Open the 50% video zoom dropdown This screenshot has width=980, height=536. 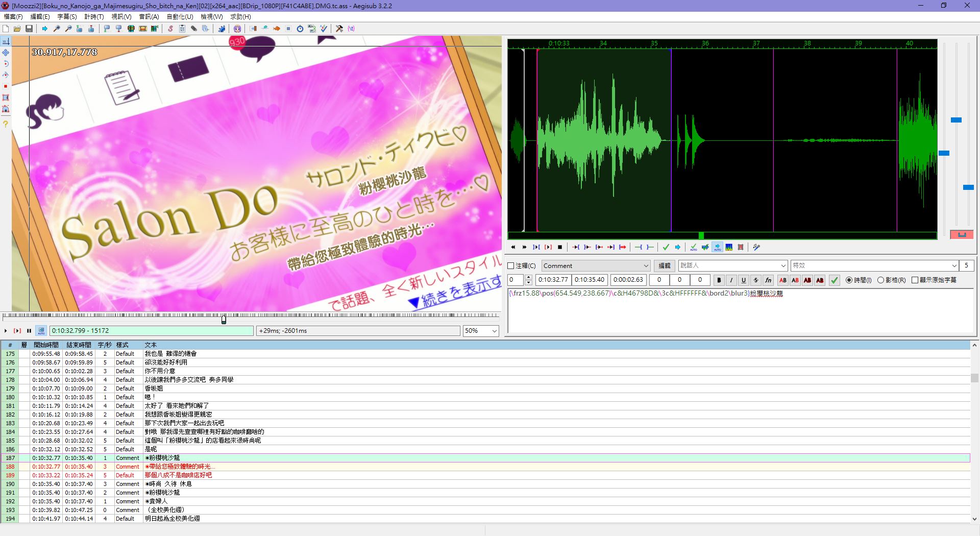[481, 331]
